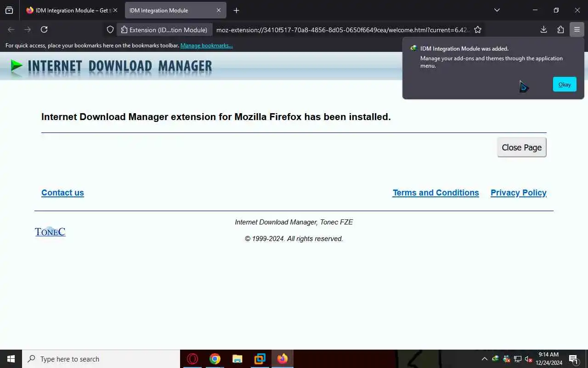Close the active IDM Integration Module tab
Screen dimensions: 588x368
pyautogui.click(x=219, y=10)
